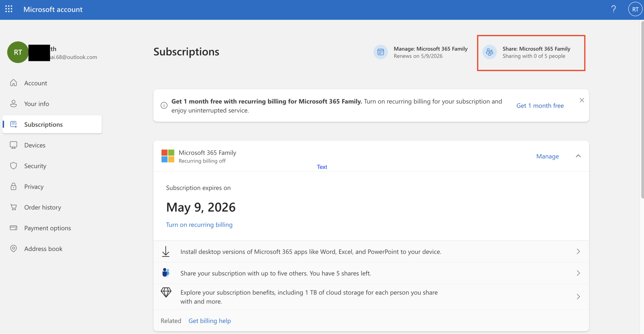This screenshot has height=334, width=644.
Task: Click Turn on recurring billing
Action: point(199,225)
